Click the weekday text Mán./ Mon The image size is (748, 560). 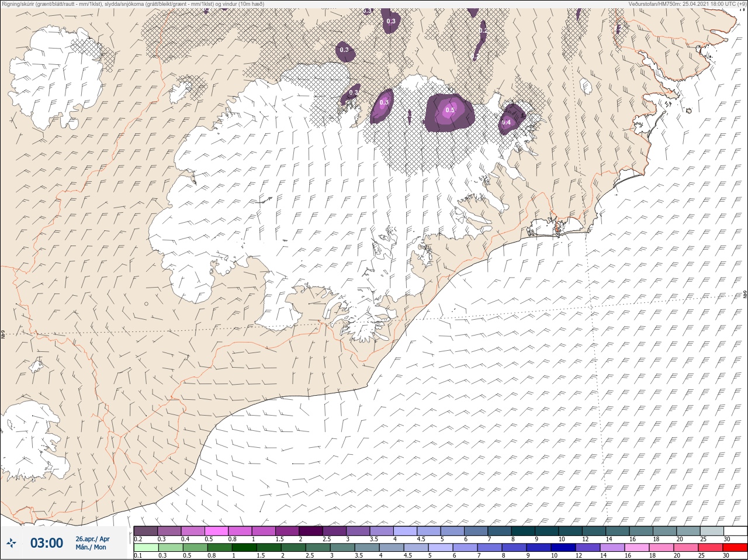click(x=91, y=547)
